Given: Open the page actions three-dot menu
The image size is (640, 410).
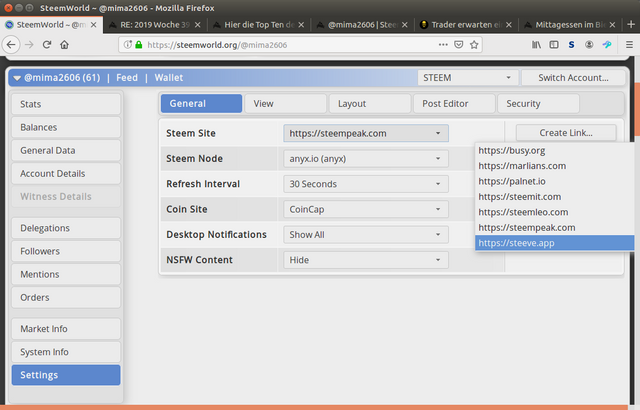Looking at the screenshot, I should pyautogui.click(x=443, y=45).
